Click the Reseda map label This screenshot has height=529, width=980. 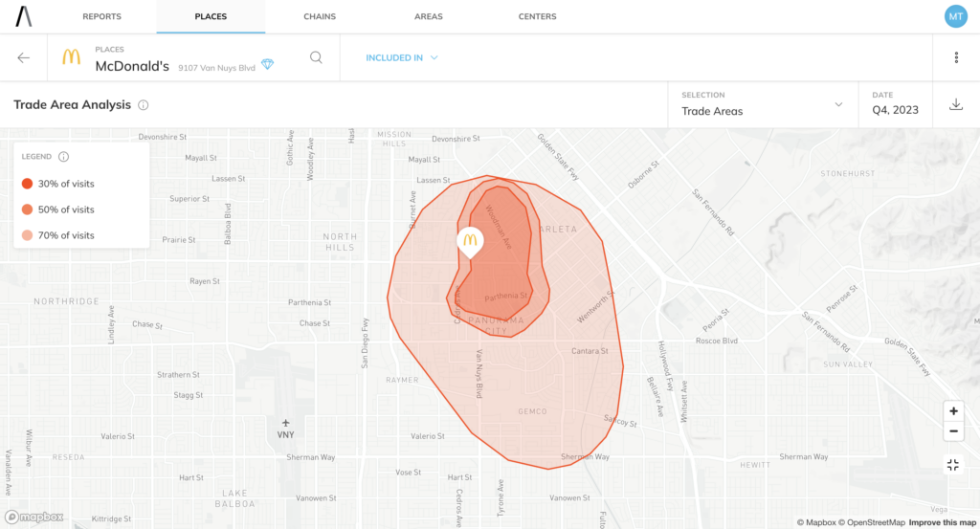pos(68,457)
